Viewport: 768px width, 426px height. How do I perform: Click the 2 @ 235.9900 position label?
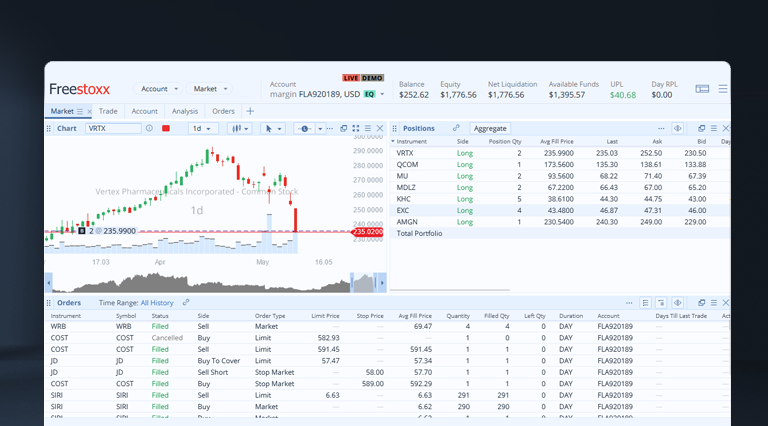pos(108,231)
